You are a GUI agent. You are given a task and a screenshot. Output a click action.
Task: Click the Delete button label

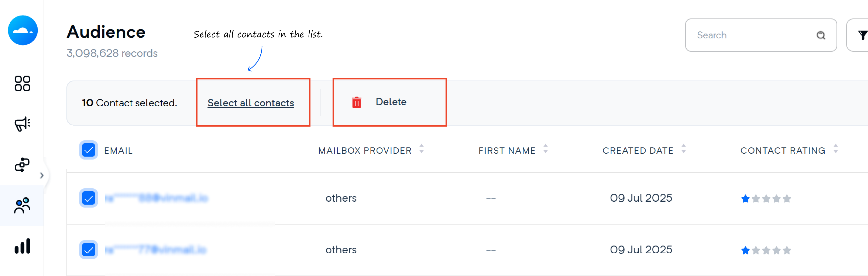(x=391, y=102)
